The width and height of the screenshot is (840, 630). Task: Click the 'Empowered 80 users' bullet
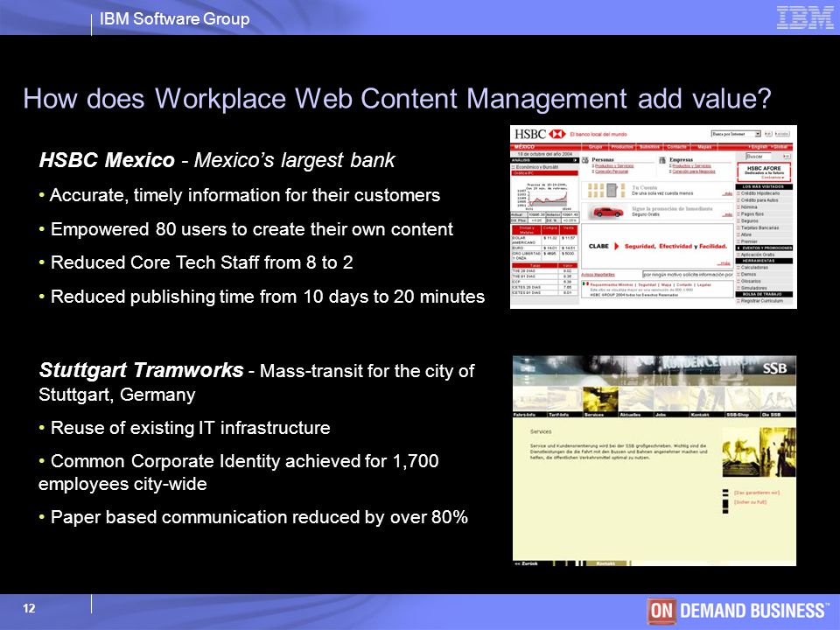[x=246, y=229]
